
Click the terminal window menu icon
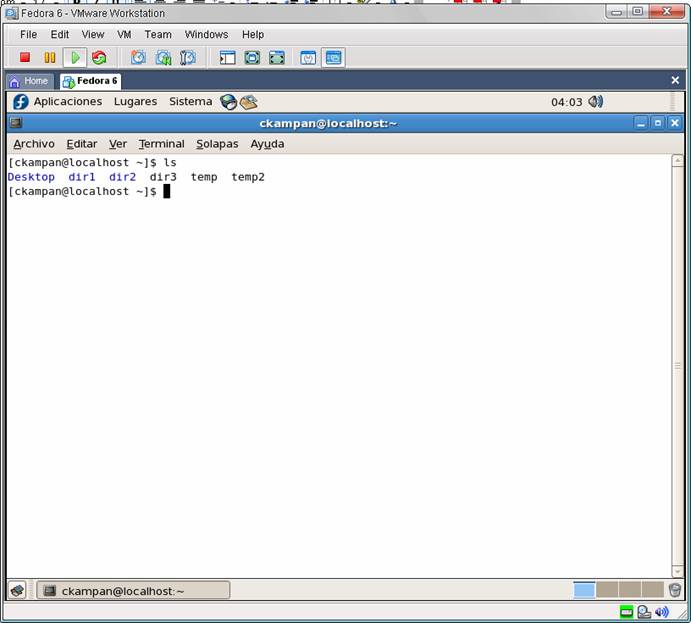pos(16,123)
